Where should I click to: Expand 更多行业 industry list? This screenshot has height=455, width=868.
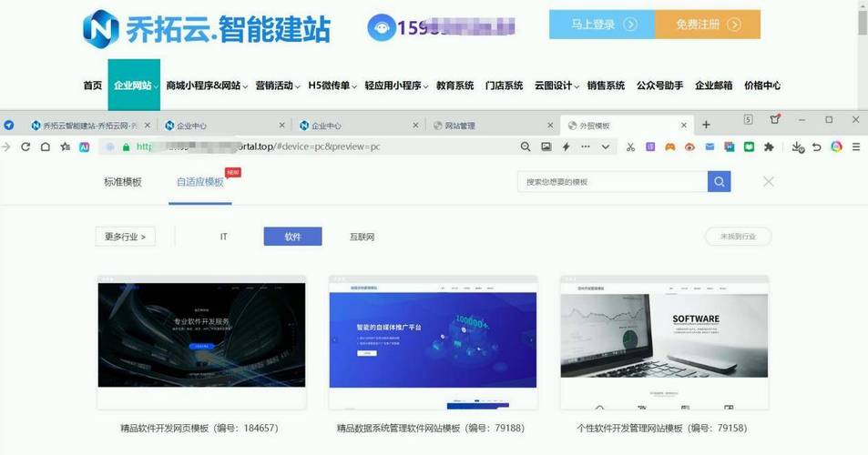[x=125, y=237]
